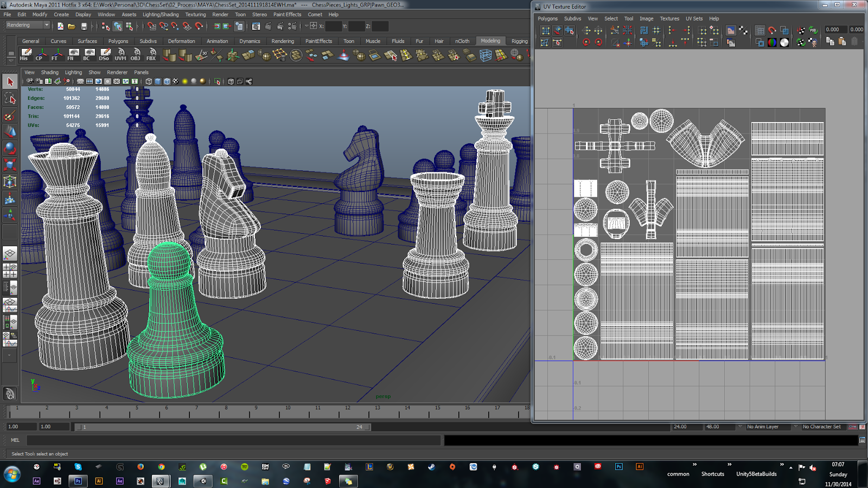Click the DSo shelf button

105,54
